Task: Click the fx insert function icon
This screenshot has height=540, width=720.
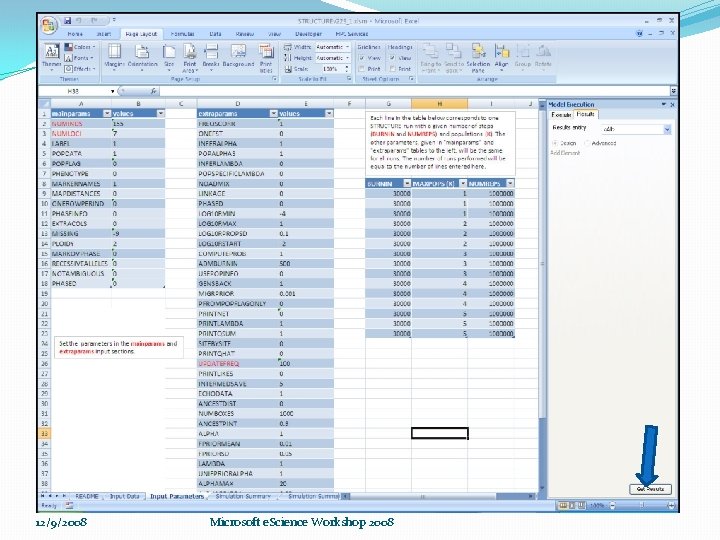Action: [153, 91]
